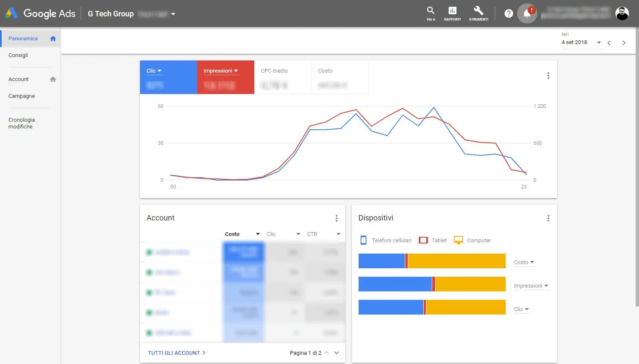Select the Costo metric tile above chart
The width and height of the screenshot is (639, 364).
340,77
